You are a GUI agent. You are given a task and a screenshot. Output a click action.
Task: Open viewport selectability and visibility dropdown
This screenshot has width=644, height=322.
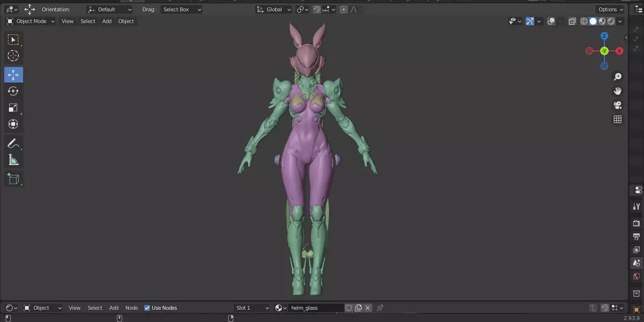click(x=515, y=21)
